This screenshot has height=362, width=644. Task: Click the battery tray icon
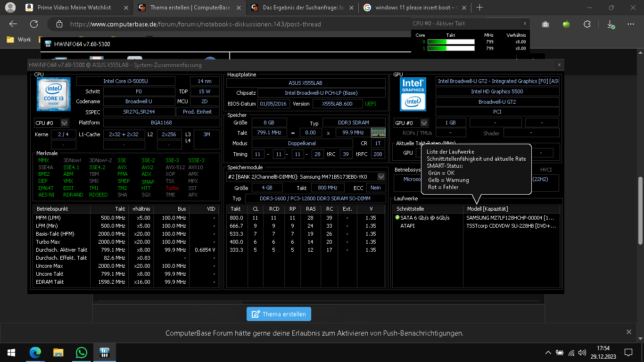[560, 353]
